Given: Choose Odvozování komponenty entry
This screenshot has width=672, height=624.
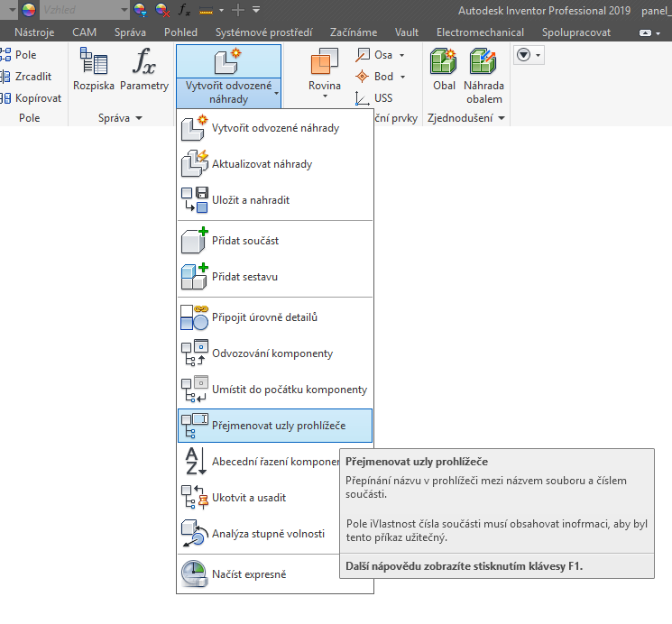Looking at the screenshot, I should point(275,353).
